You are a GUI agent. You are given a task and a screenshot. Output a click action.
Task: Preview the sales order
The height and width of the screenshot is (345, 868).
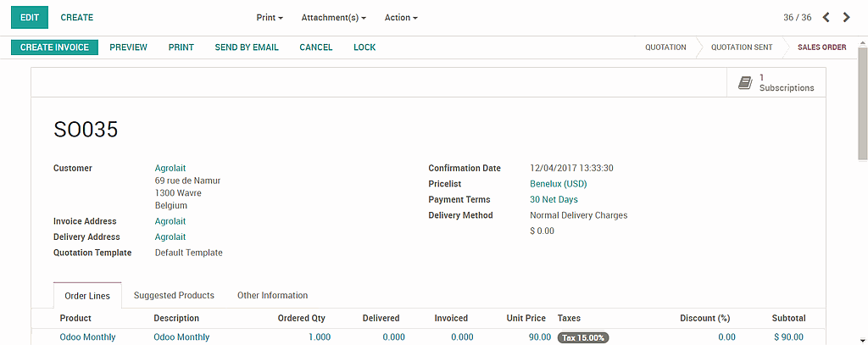click(129, 47)
